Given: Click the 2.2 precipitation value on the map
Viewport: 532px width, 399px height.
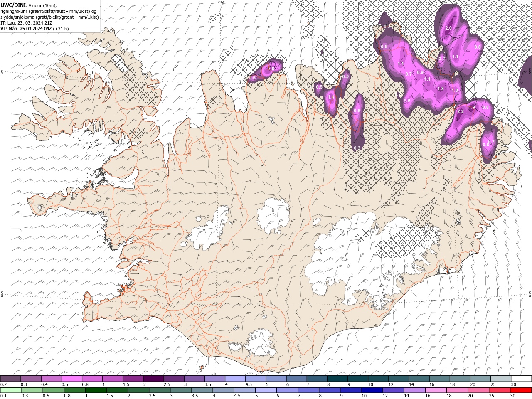Looking at the screenshot, I should (460, 112).
